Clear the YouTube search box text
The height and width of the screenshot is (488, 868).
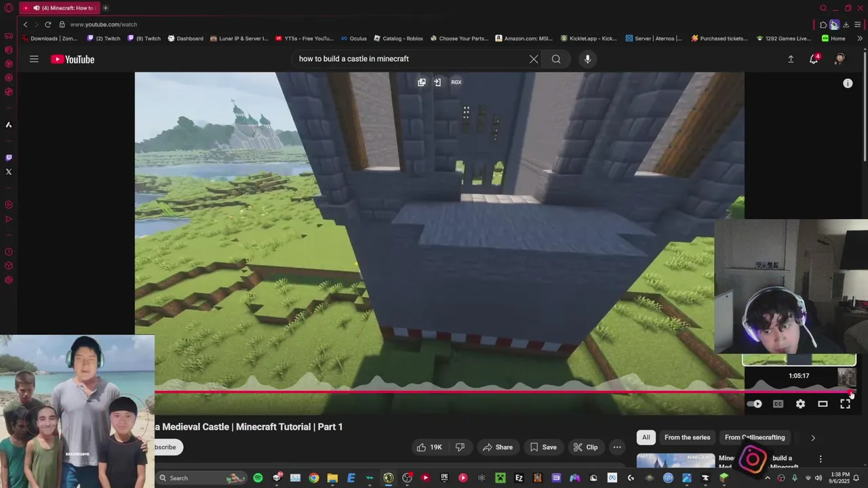(x=534, y=59)
